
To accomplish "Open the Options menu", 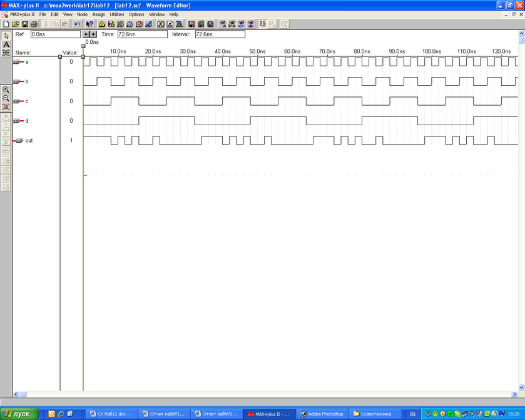I will [x=136, y=14].
